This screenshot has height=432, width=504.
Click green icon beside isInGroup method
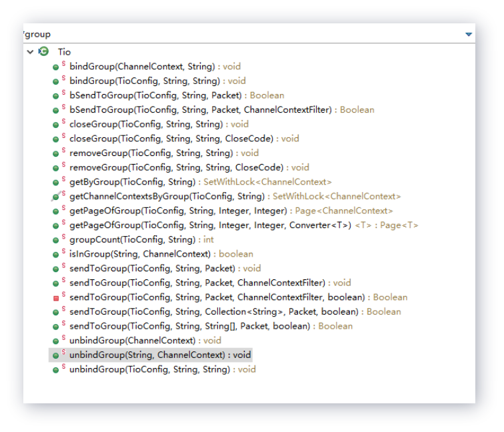(x=55, y=255)
